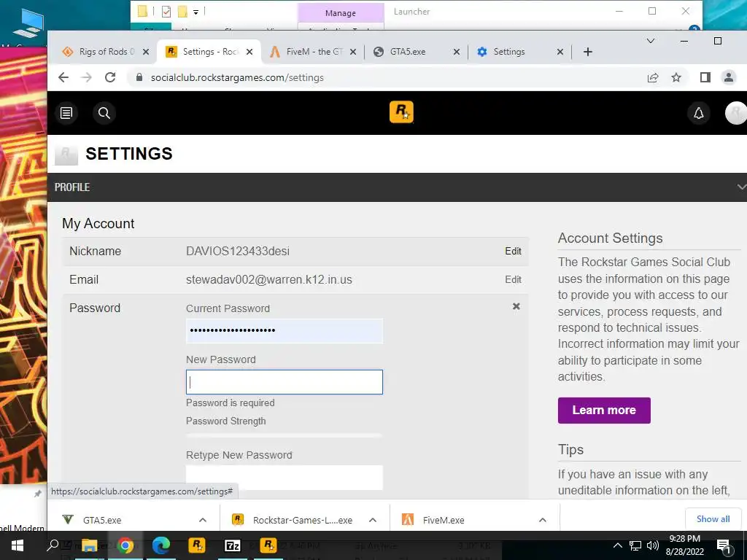Click the browser address bar URL
This screenshot has width=747, height=560.
pyautogui.click(x=237, y=77)
